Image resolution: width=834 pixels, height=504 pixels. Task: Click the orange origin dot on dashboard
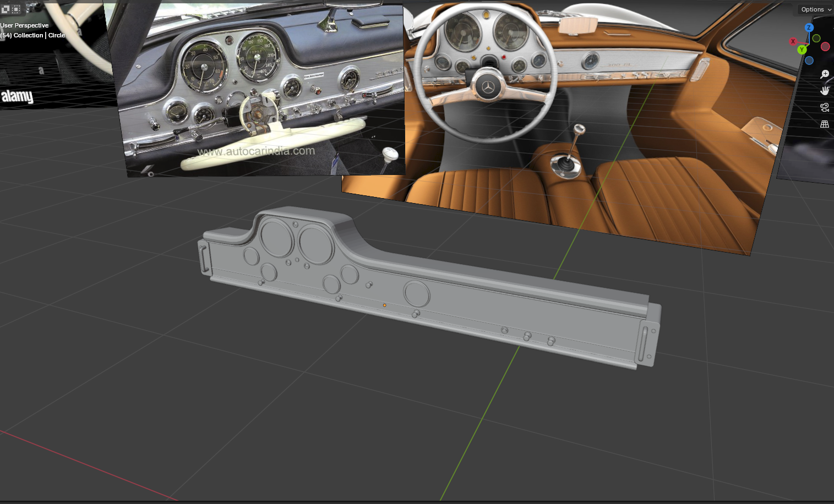tap(384, 305)
